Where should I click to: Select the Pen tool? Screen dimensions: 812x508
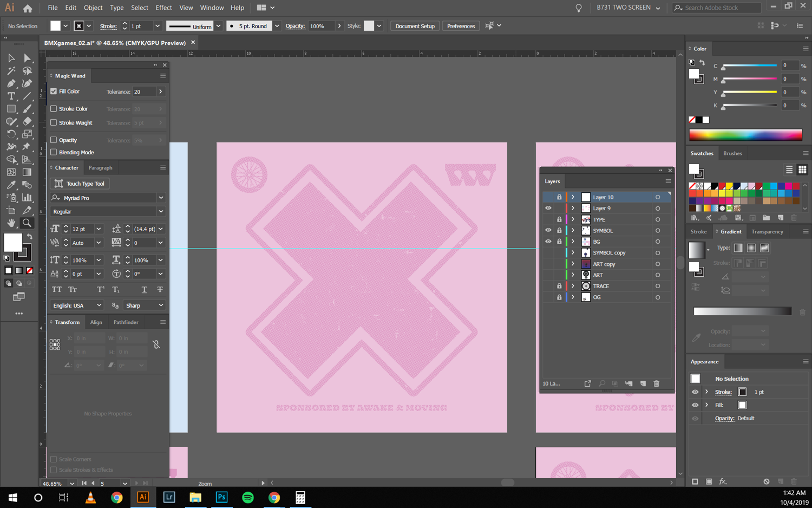(11, 83)
